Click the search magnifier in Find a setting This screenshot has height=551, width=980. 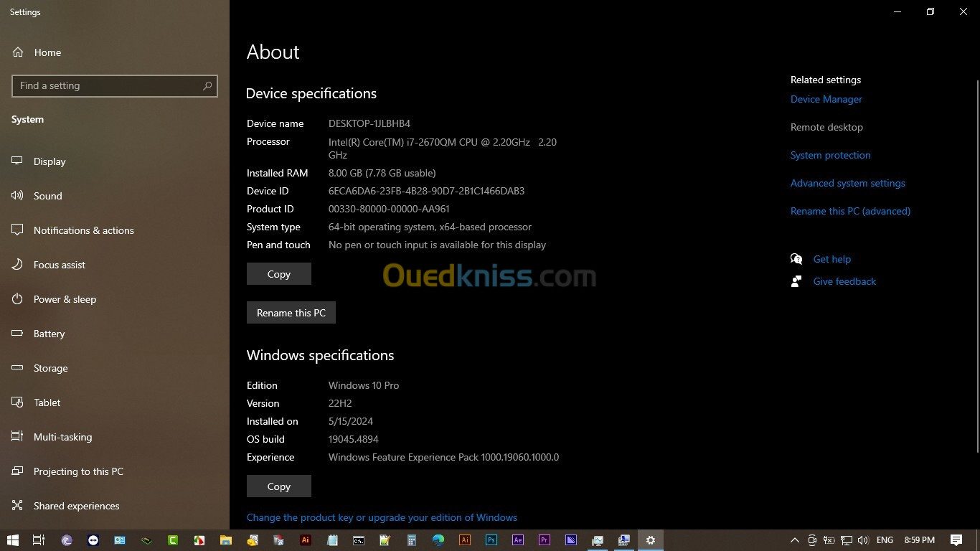(x=207, y=85)
